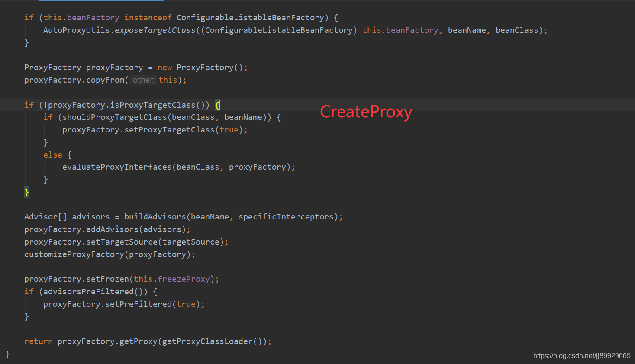Click the freezeProxy field reference
635x364 pixels.
tap(184, 279)
